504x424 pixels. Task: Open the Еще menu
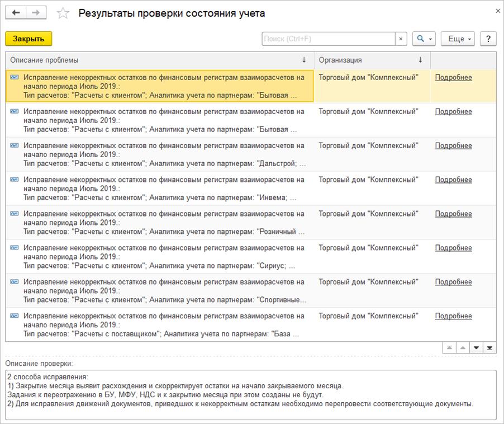point(458,39)
